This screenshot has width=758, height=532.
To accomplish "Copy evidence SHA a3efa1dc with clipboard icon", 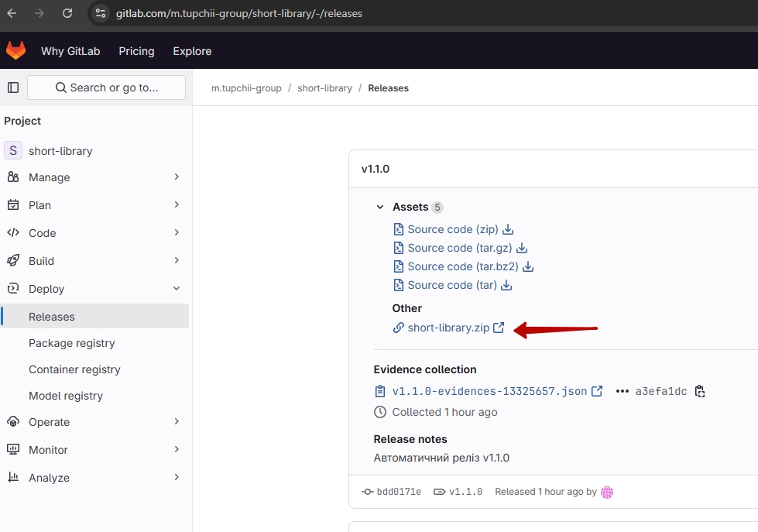I will click(699, 391).
